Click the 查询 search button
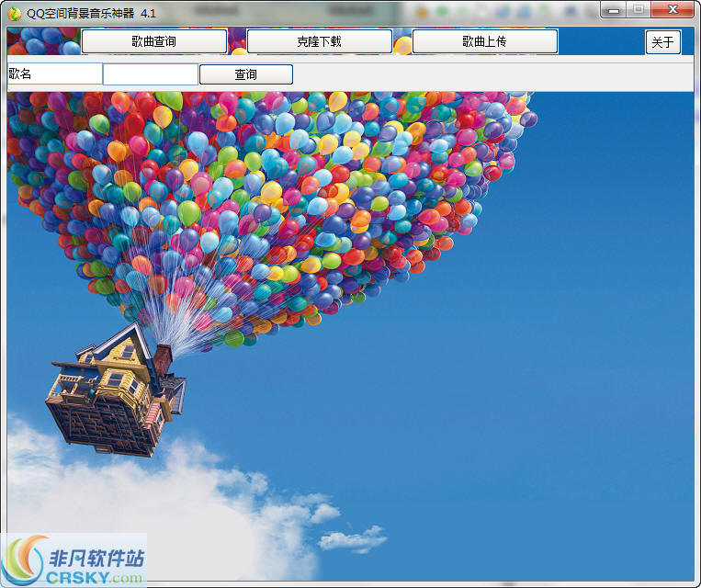This screenshot has width=701, height=588. coord(246,74)
